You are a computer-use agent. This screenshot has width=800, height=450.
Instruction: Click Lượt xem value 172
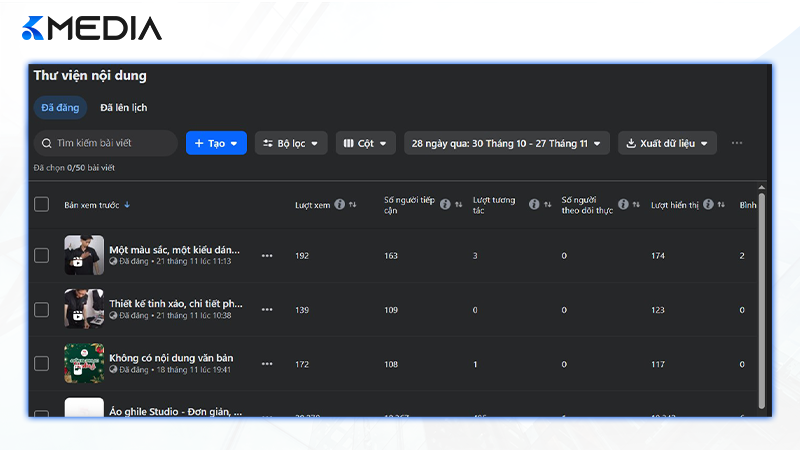tap(302, 364)
